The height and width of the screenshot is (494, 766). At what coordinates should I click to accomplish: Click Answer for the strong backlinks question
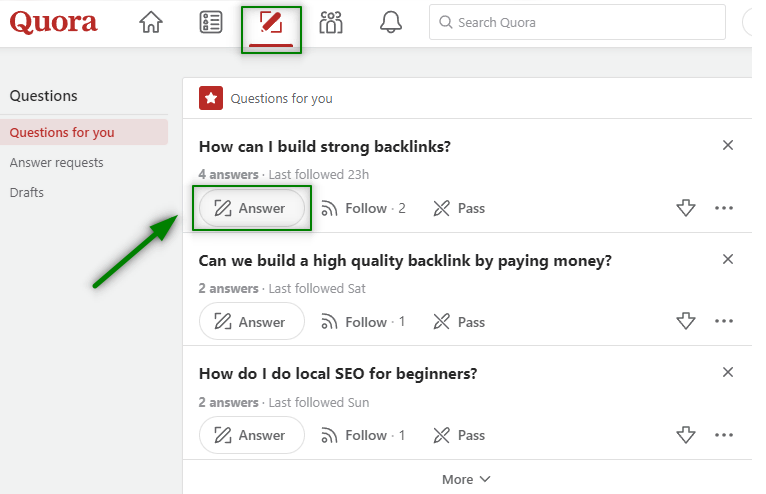point(251,208)
